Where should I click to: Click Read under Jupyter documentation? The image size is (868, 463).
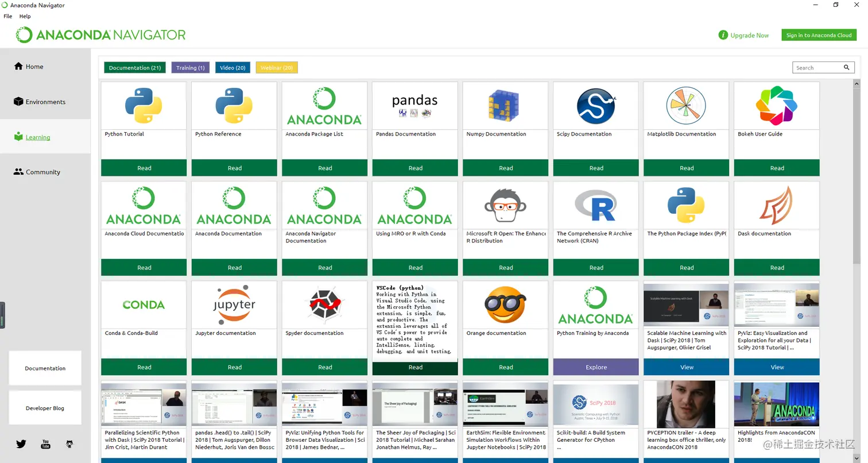point(234,367)
